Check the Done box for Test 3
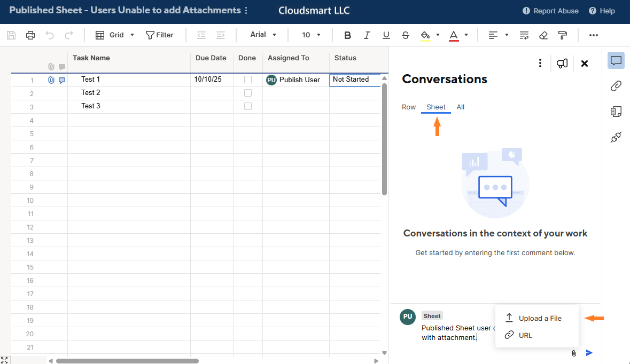The height and width of the screenshot is (364, 630). 248,106
